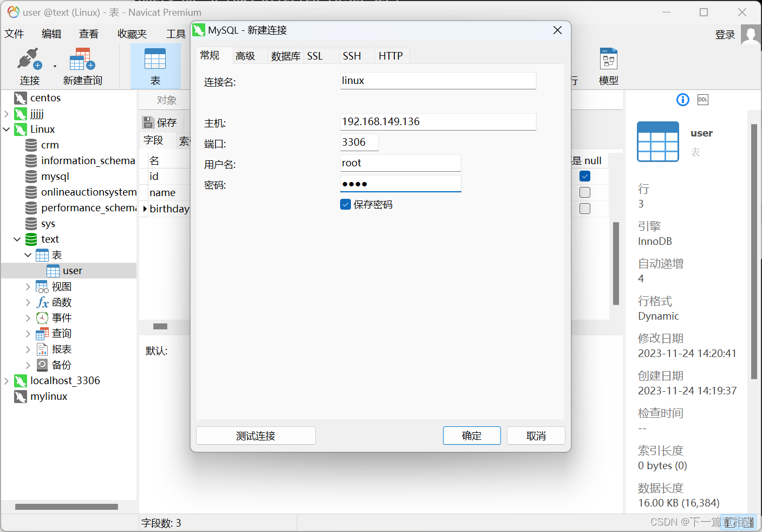Click the information_schema database icon
Image resolution: width=762 pixels, height=532 pixels.
[x=31, y=161]
